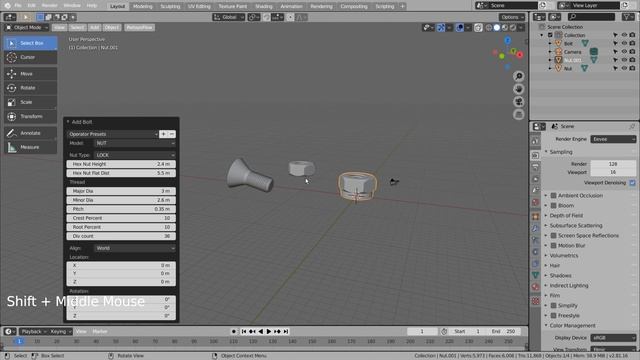Activate the Measure tool
This screenshot has width=640, height=360.
31,147
